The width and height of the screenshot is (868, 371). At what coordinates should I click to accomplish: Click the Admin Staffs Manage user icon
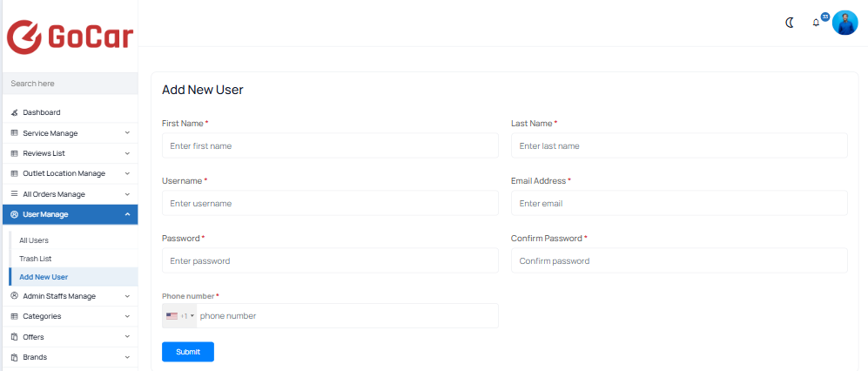(15, 296)
